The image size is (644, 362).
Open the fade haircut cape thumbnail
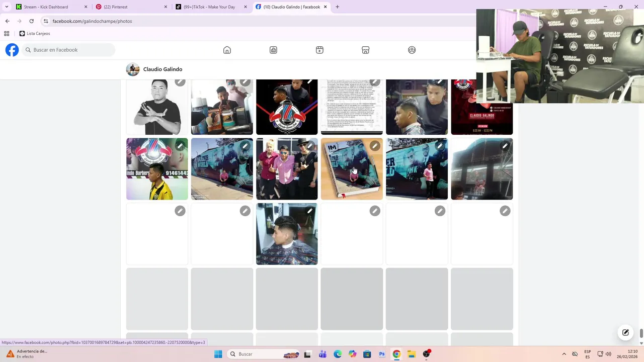pos(287,234)
